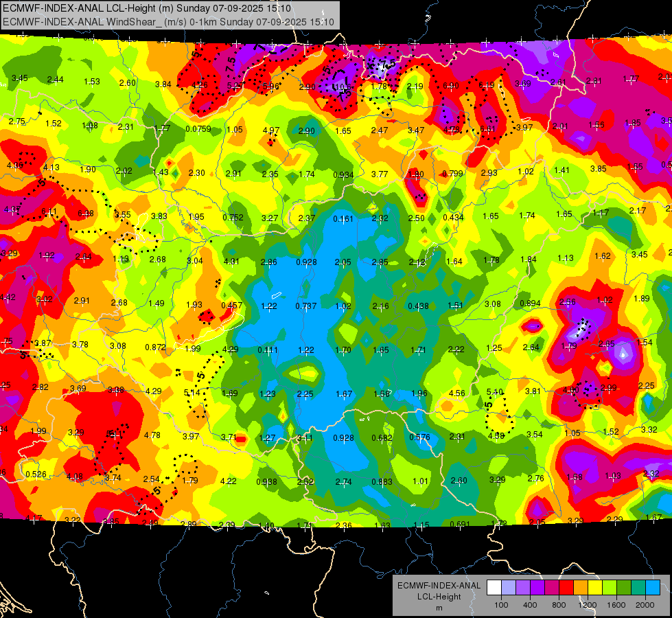
Task: Click the light lavender legend swatch
Action: point(509,587)
